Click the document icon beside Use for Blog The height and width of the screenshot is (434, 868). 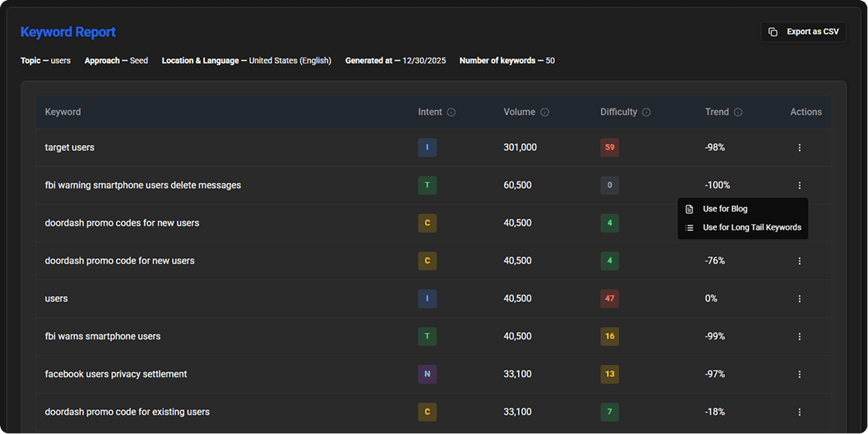pos(689,209)
